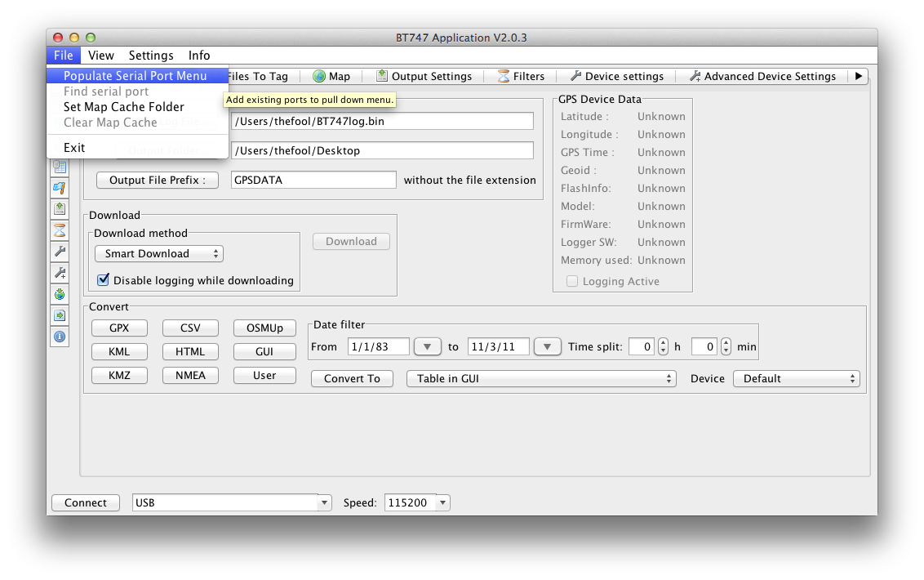Click the Time split hours field
Viewport: 924px width, 580px height.
(642, 346)
